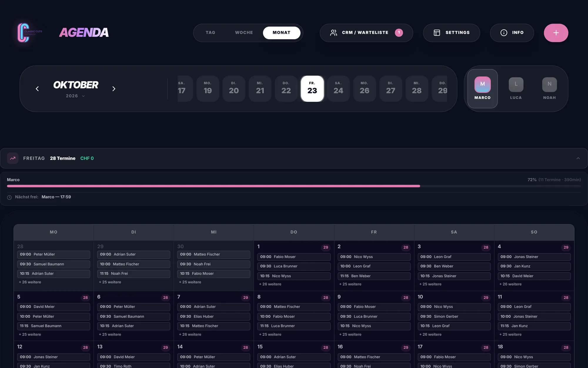Select Friday 23 in date strip
588x368 pixels.
(x=312, y=89)
